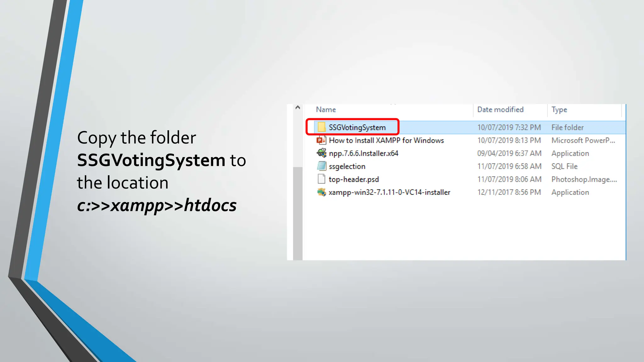Click the File folder type cell
Viewport: 644px width, 362px height.
(568, 127)
